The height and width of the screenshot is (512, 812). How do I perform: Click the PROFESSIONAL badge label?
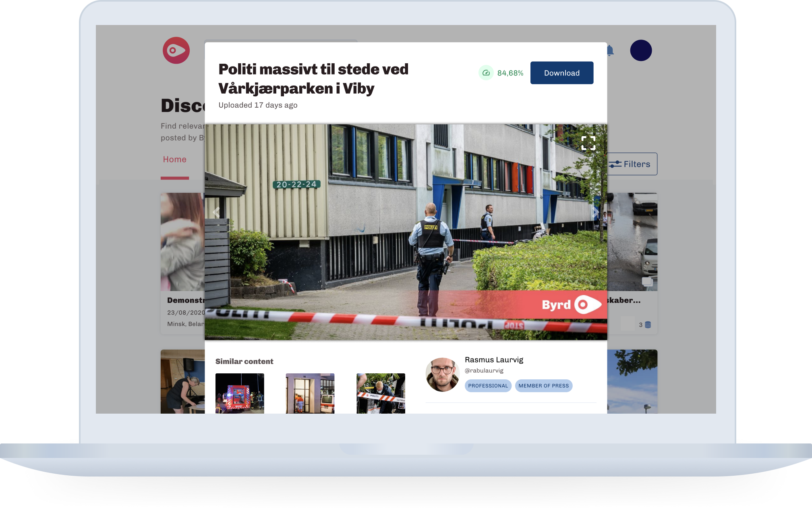tap(488, 386)
